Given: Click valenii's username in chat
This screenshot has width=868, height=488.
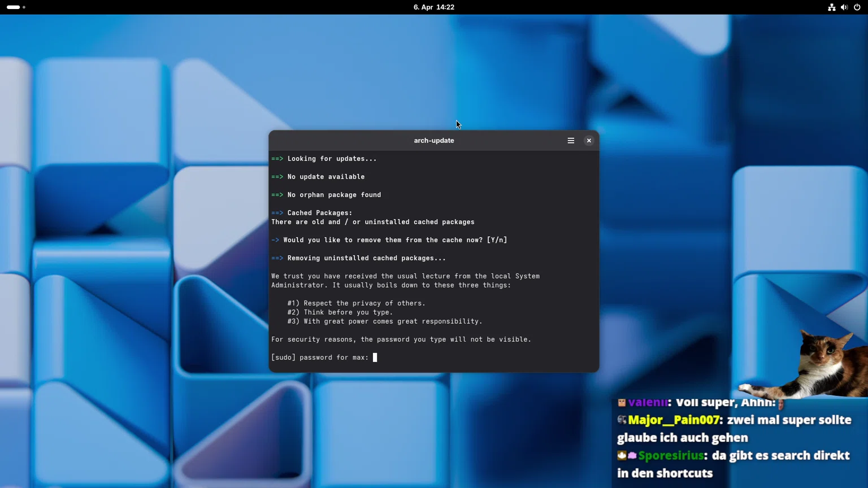Looking at the screenshot, I should click(648, 402).
